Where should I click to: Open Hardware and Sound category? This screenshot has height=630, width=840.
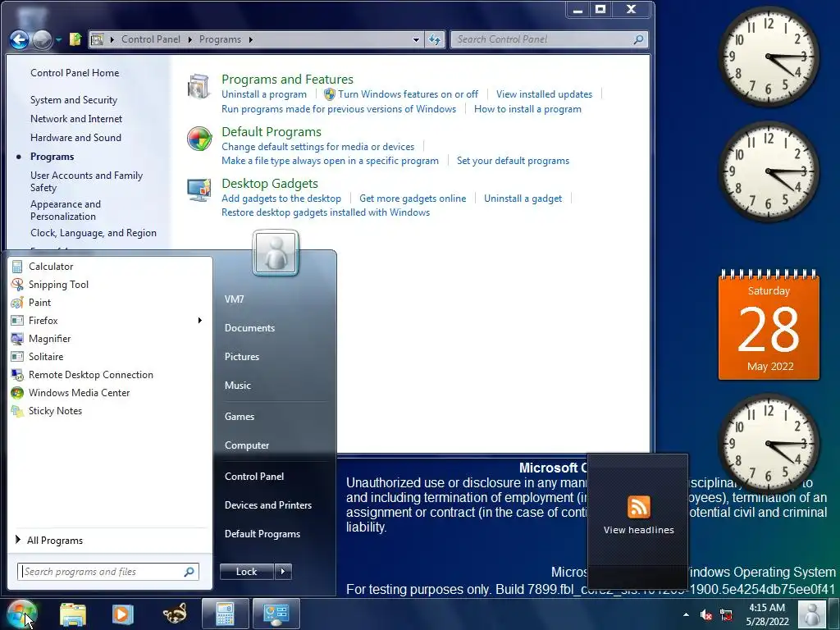tap(75, 138)
